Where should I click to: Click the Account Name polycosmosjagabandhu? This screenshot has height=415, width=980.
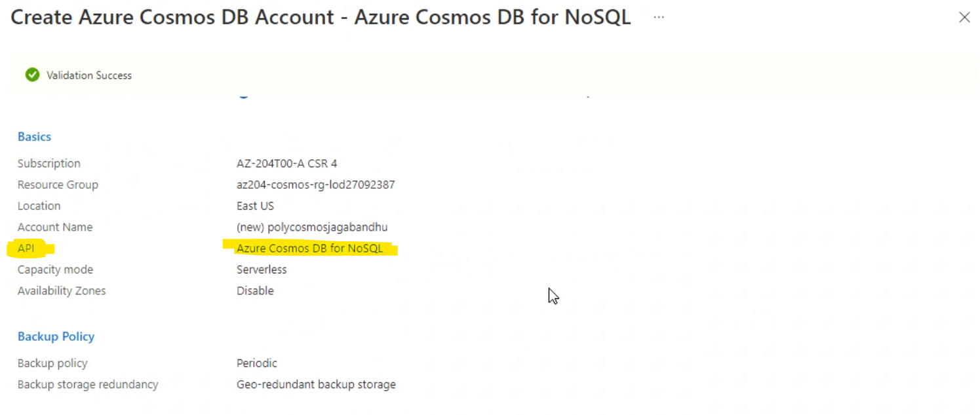coord(312,227)
